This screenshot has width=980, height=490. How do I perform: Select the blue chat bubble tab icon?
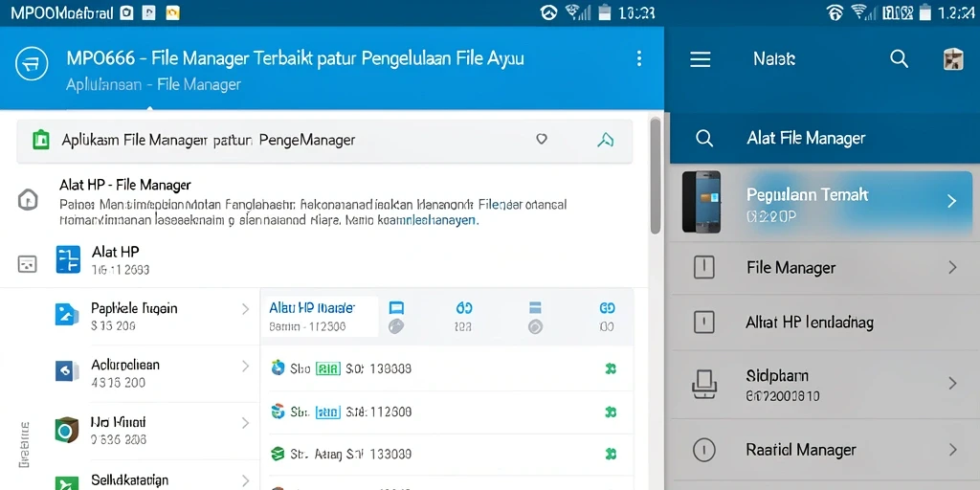396,307
